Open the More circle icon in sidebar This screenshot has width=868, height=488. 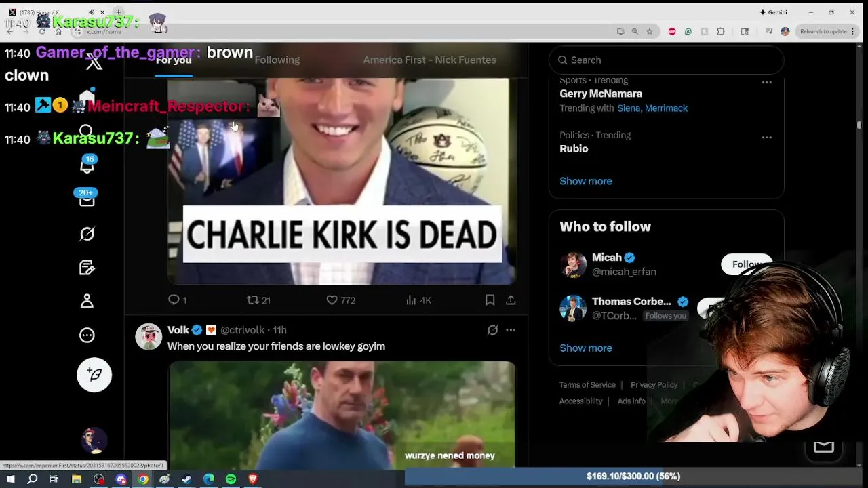click(x=87, y=335)
